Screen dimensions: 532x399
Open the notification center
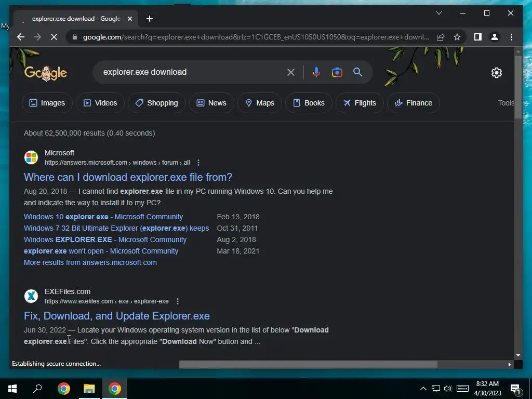[515, 389]
